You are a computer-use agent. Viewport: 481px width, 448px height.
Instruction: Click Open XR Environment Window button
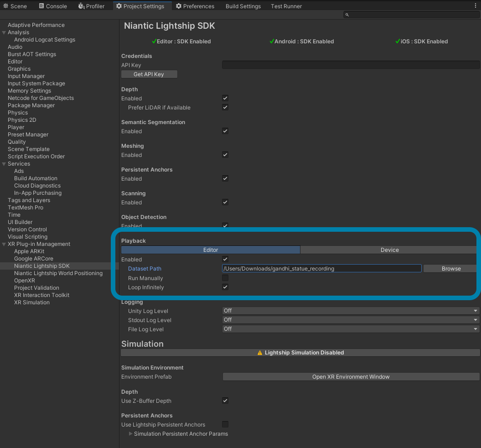351,376
